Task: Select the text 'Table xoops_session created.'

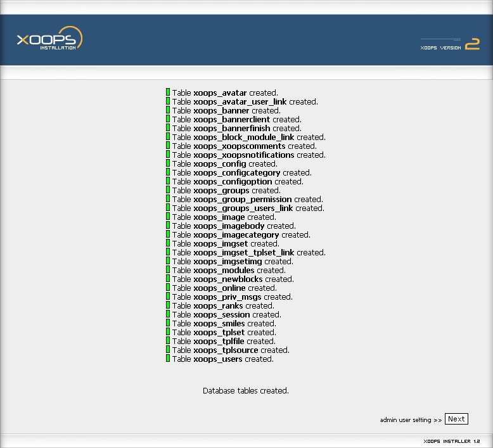Action: point(227,314)
